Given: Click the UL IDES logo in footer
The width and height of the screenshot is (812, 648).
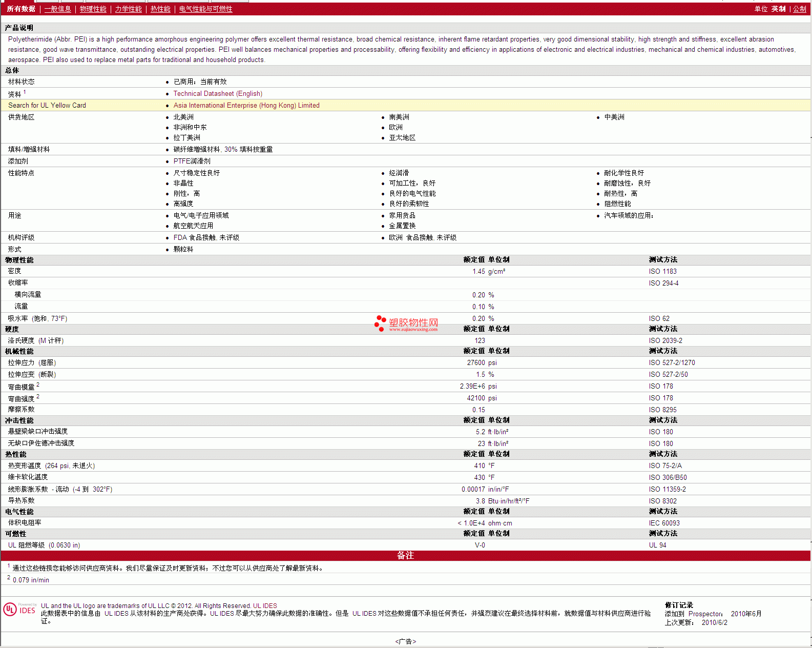Looking at the screenshot, I should [19, 609].
